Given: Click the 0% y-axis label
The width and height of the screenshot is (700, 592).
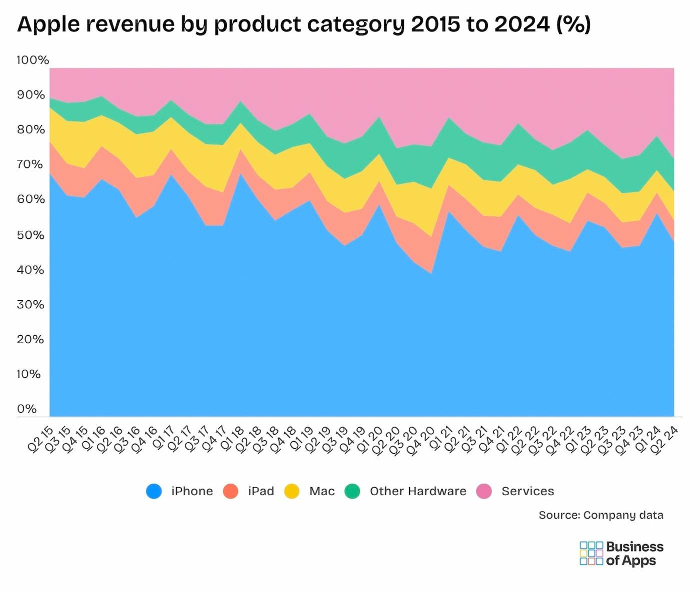Looking at the screenshot, I should [27, 409].
